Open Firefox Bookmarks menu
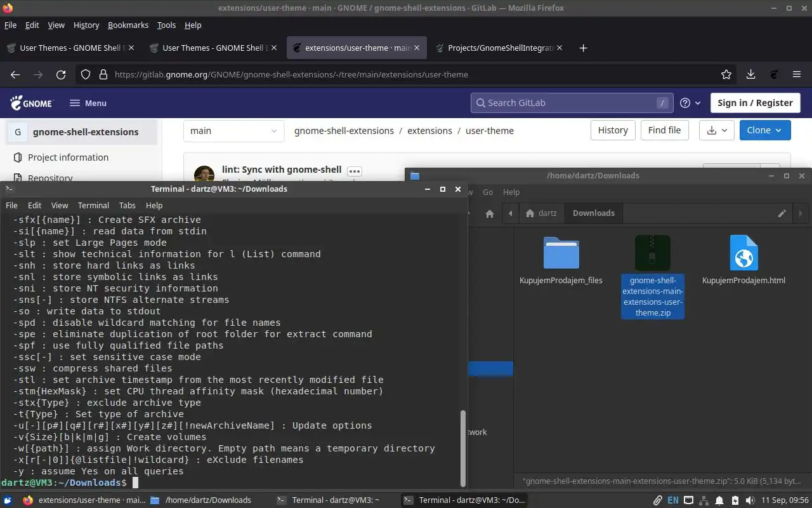Screen dimensions: 812x508 tap(128, 25)
